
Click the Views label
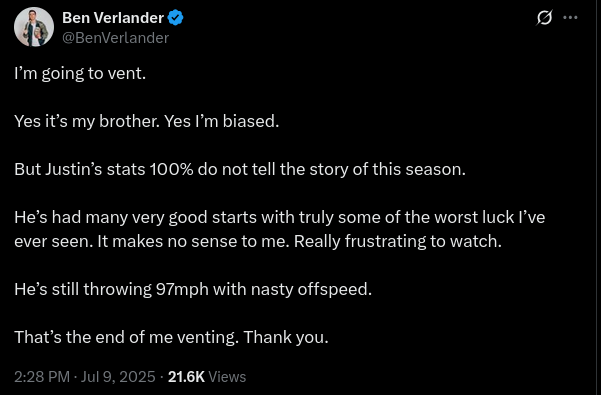pyautogui.click(x=227, y=377)
